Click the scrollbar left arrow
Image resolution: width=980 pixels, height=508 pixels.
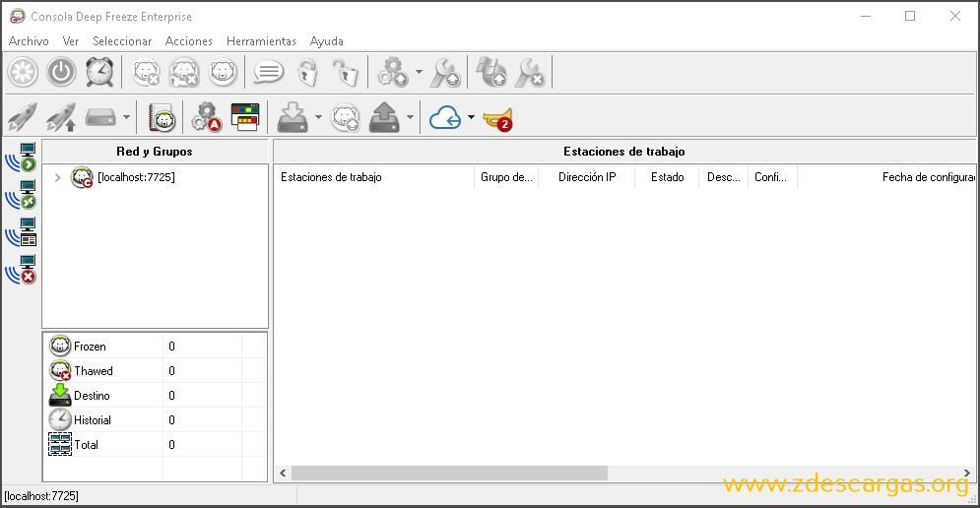point(283,473)
